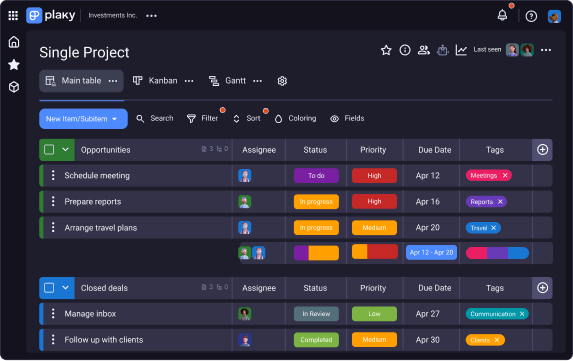
Task: Open the apps grid launcher
Action: [13, 15]
